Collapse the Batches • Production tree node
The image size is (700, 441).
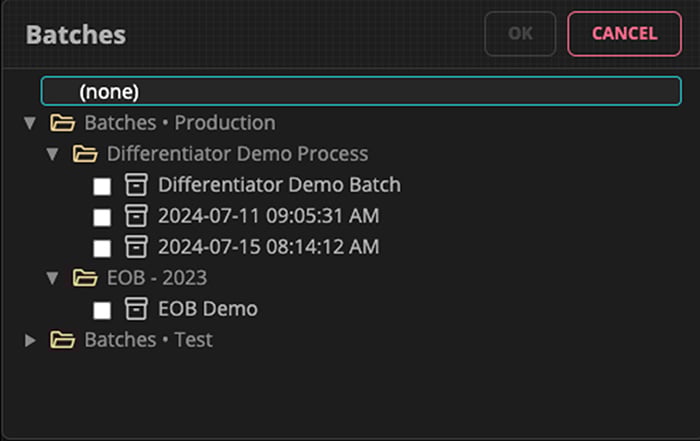coord(30,123)
